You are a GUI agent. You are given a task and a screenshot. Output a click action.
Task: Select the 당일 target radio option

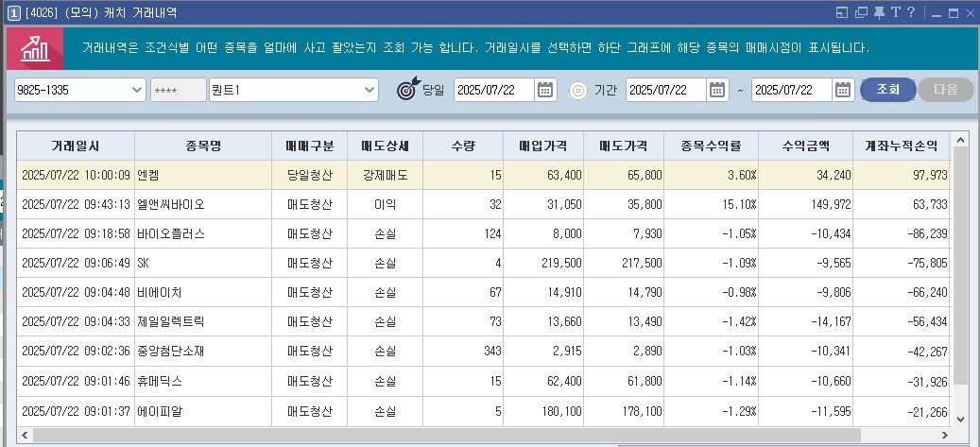click(408, 90)
